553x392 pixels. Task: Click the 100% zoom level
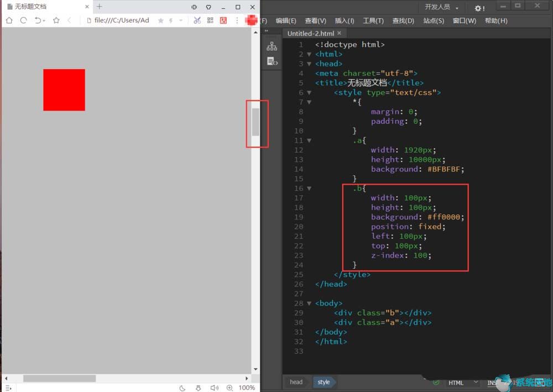click(x=247, y=388)
